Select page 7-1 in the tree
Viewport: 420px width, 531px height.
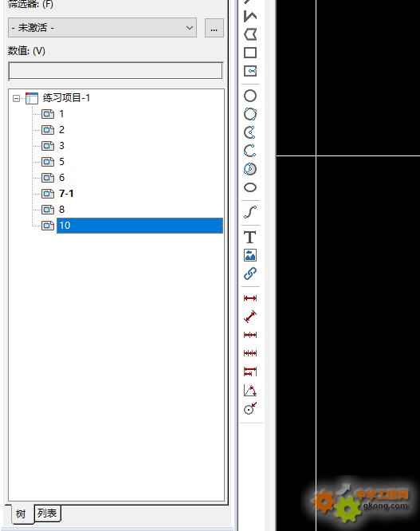coord(66,194)
